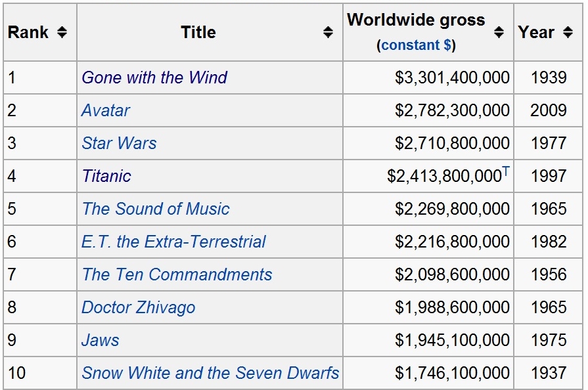The image size is (588, 390).
Task: Open the Star Wars link
Action: point(119,143)
